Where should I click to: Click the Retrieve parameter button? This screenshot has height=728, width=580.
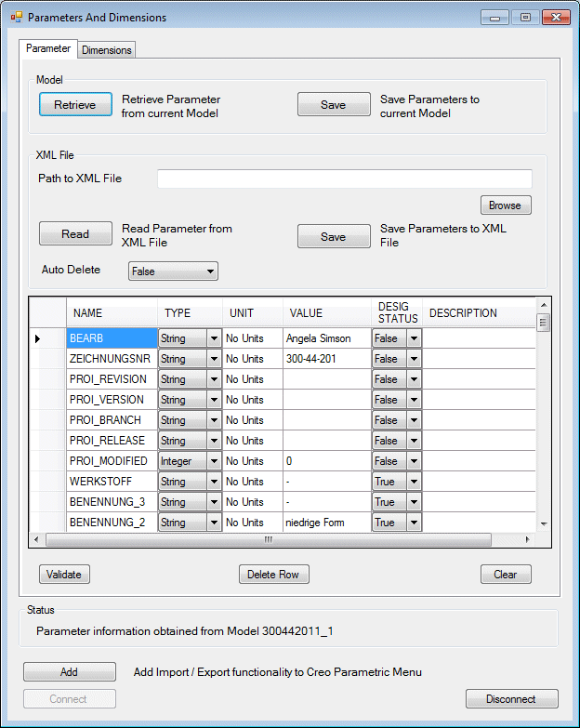[x=75, y=105]
